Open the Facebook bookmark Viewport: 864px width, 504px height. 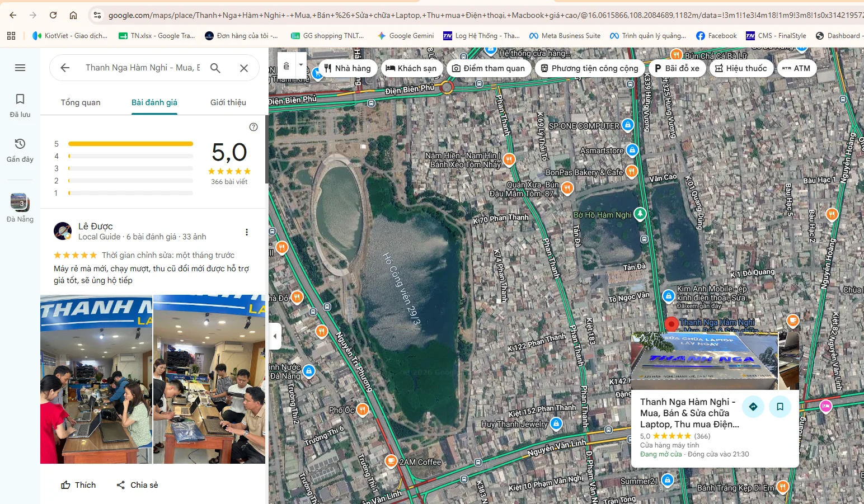pyautogui.click(x=716, y=36)
